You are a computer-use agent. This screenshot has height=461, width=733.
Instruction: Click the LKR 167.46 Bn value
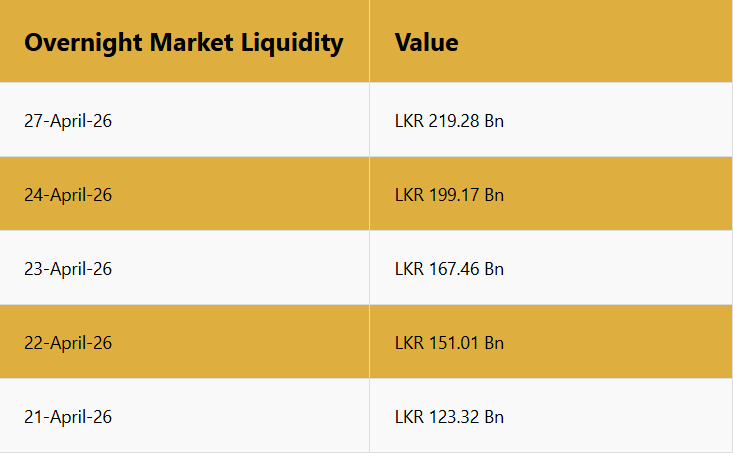click(x=449, y=269)
